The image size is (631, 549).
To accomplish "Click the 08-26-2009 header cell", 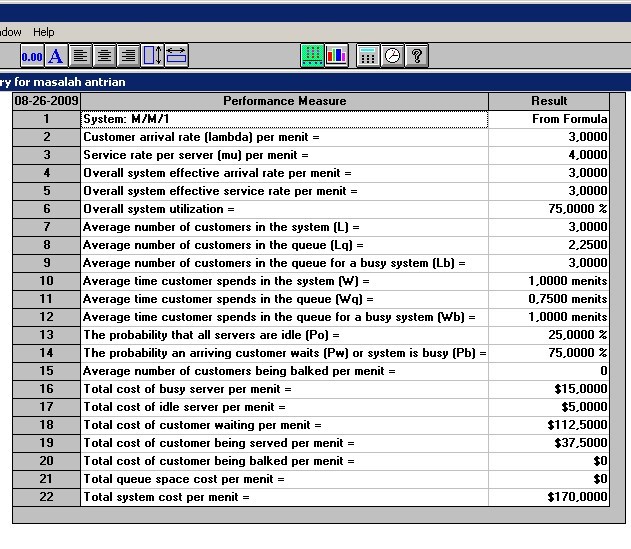I will pyautogui.click(x=46, y=101).
